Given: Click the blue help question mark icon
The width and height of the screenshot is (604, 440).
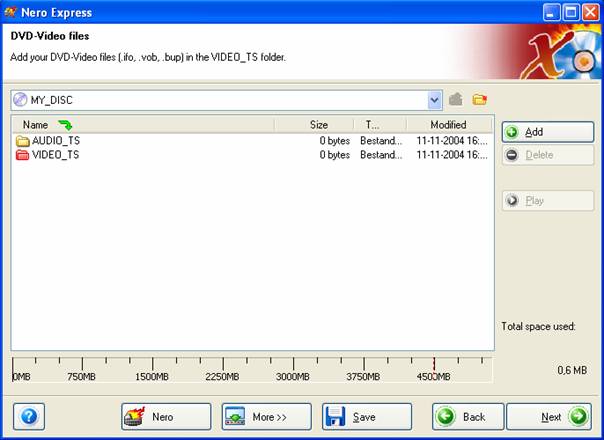Looking at the screenshot, I should coord(29,416).
